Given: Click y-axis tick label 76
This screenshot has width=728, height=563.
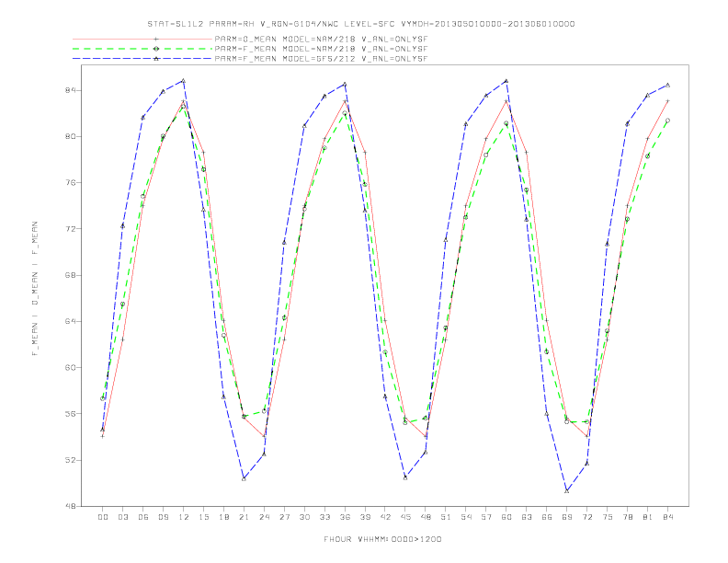Looking at the screenshot, I should click(x=70, y=182).
